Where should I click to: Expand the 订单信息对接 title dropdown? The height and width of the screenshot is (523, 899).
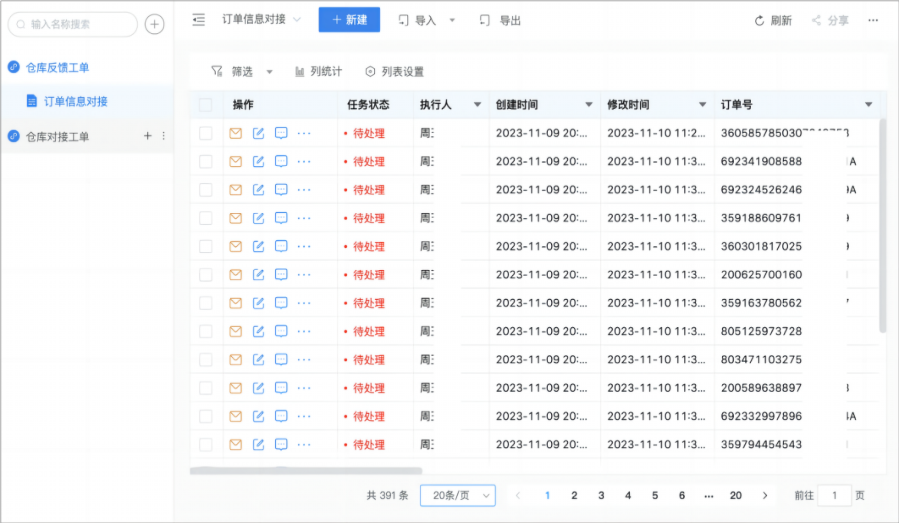click(x=297, y=20)
